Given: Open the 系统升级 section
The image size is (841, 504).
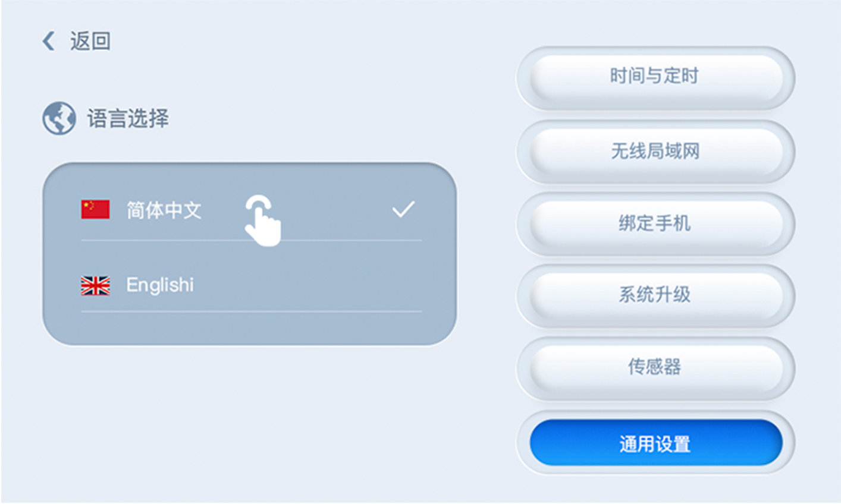Looking at the screenshot, I should point(655,295).
